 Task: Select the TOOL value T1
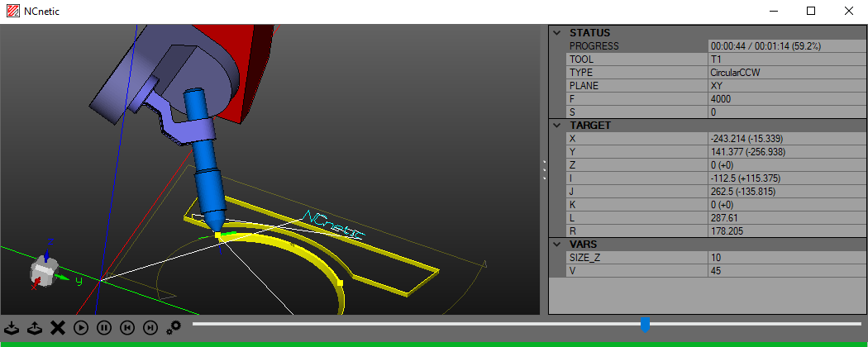coord(786,59)
